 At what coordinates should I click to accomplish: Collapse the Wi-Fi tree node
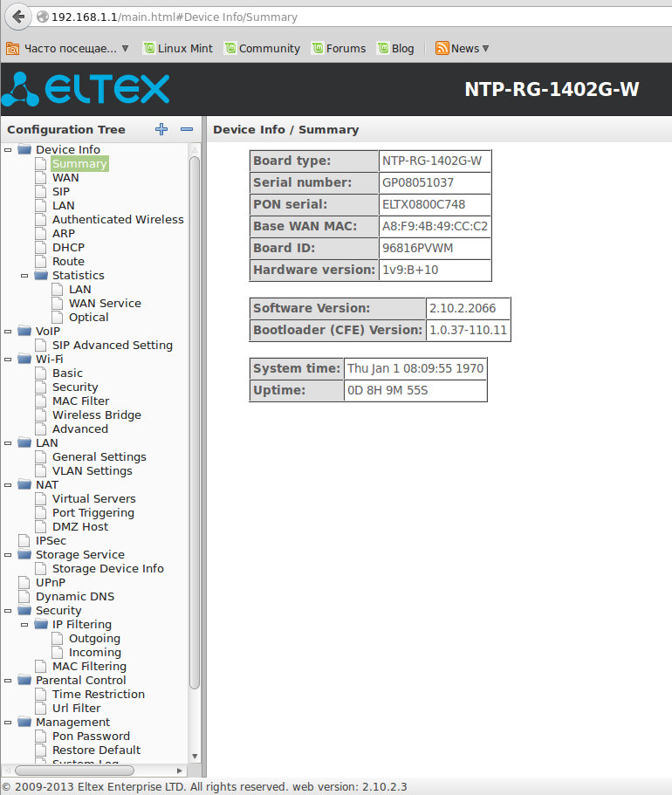(x=8, y=359)
